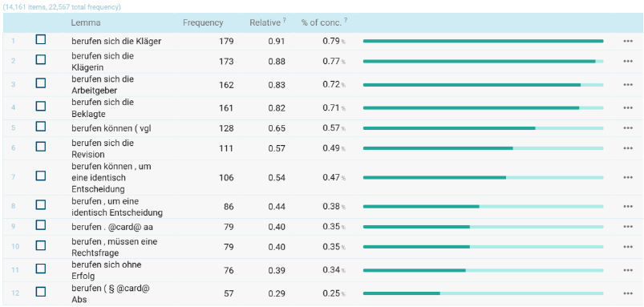
Task: Sort by the '% of conc.' column header
Action: (x=321, y=23)
